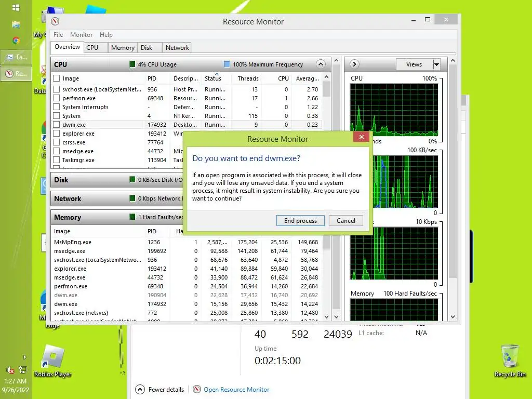Check the explorer.exe process checkbox

coord(57,134)
